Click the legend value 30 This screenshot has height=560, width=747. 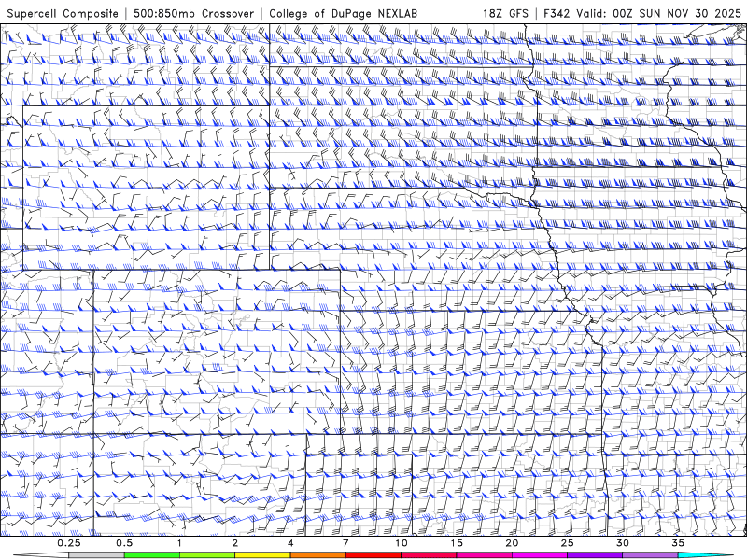(x=622, y=543)
